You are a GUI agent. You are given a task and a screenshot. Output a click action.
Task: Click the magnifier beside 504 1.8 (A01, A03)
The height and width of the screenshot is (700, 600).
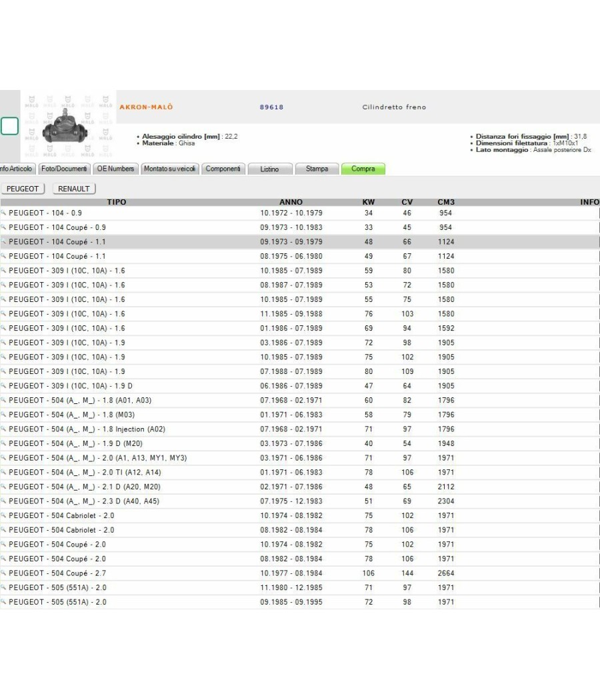point(3,400)
